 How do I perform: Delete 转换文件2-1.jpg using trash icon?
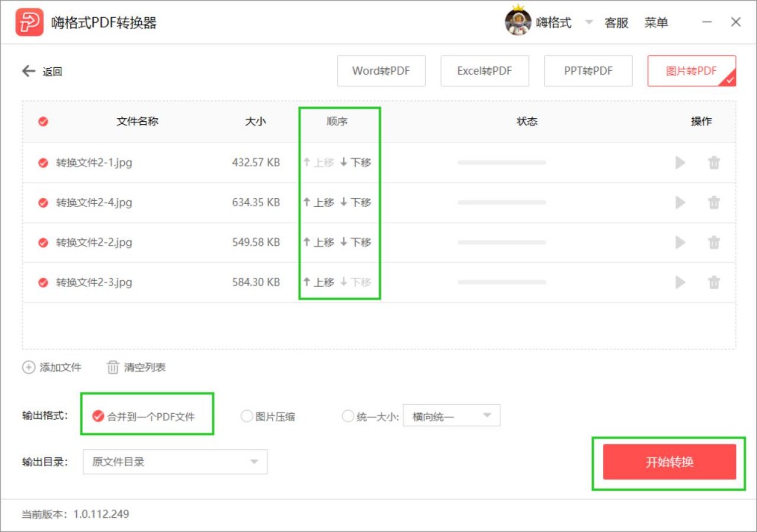click(x=714, y=163)
